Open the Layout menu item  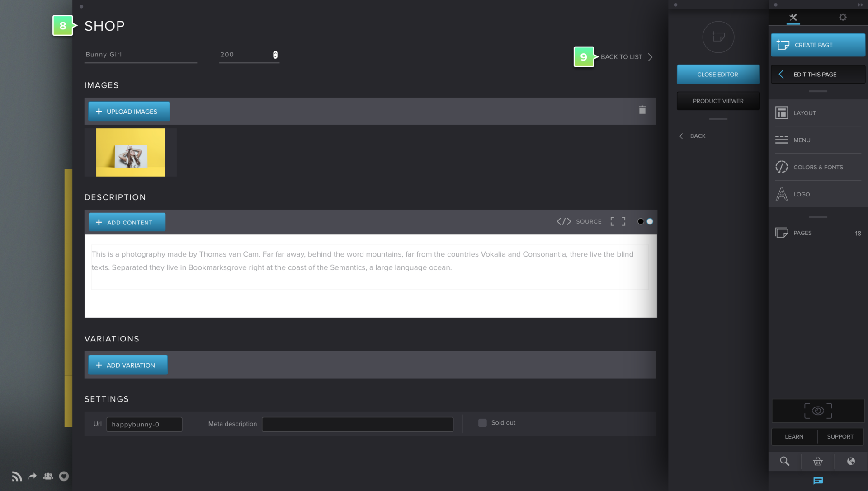[x=818, y=113]
